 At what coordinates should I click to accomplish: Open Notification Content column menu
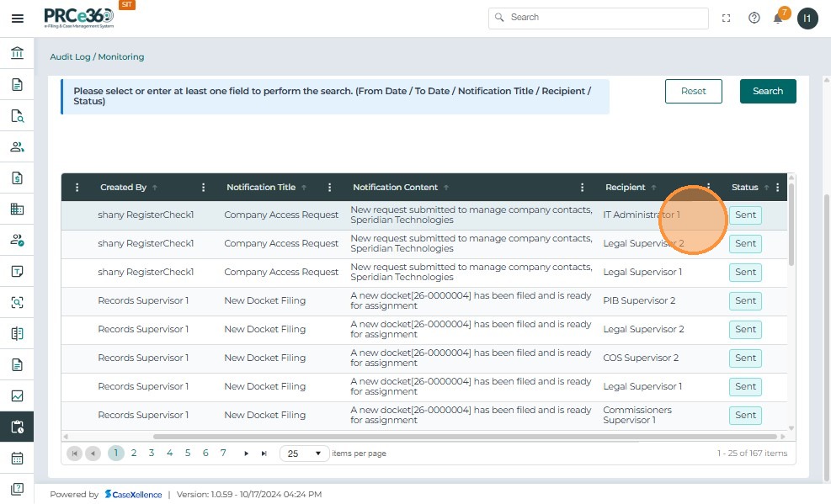tap(582, 188)
